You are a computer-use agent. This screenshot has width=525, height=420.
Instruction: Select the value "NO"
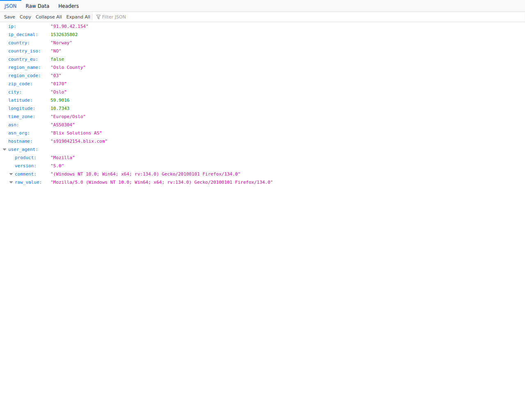point(56,51)
